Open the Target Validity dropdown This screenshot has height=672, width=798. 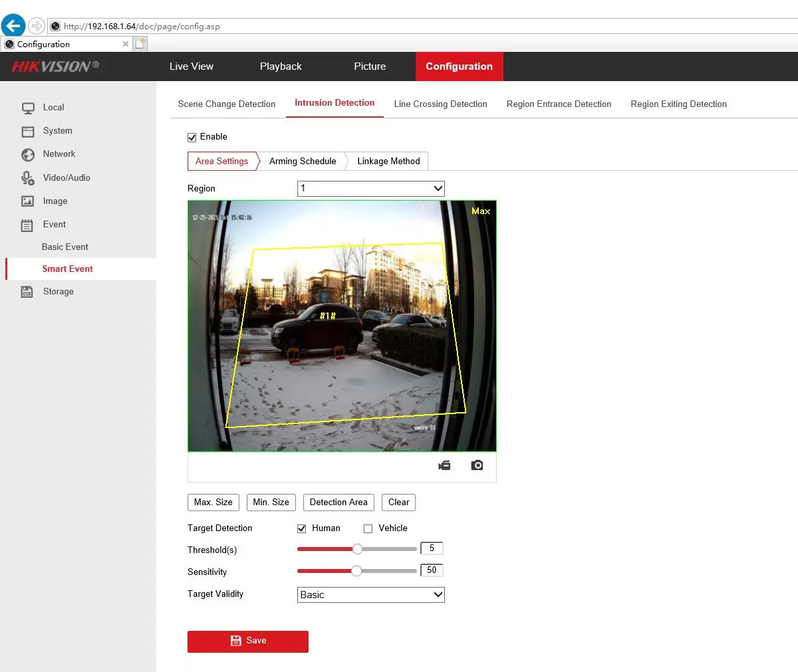pyautogui.click(x=370, y=595)
